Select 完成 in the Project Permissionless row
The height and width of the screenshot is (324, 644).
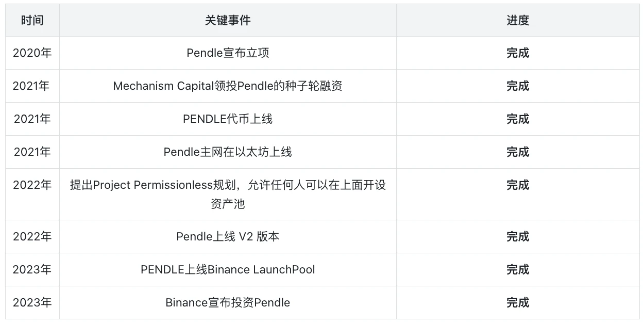pos(517,185)
